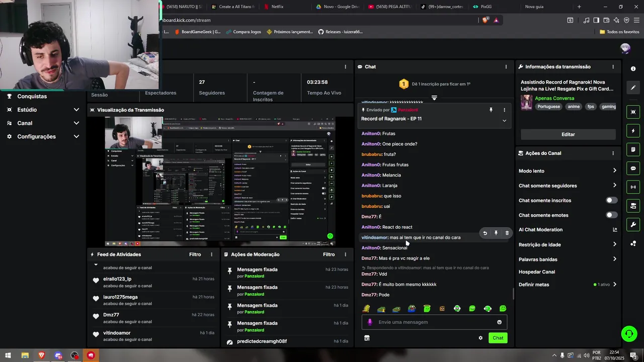Open Filtro in Feed de Atividades

coord(195,254)
